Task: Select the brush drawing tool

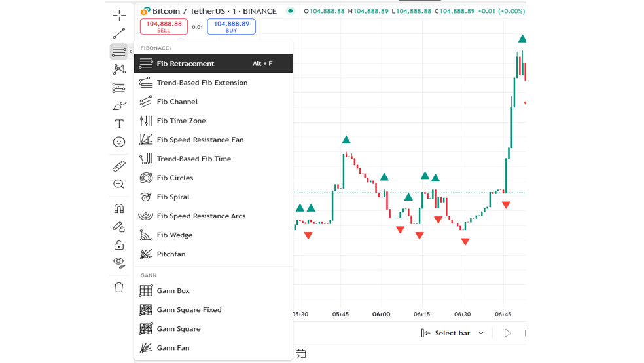Action: point(119,106)
